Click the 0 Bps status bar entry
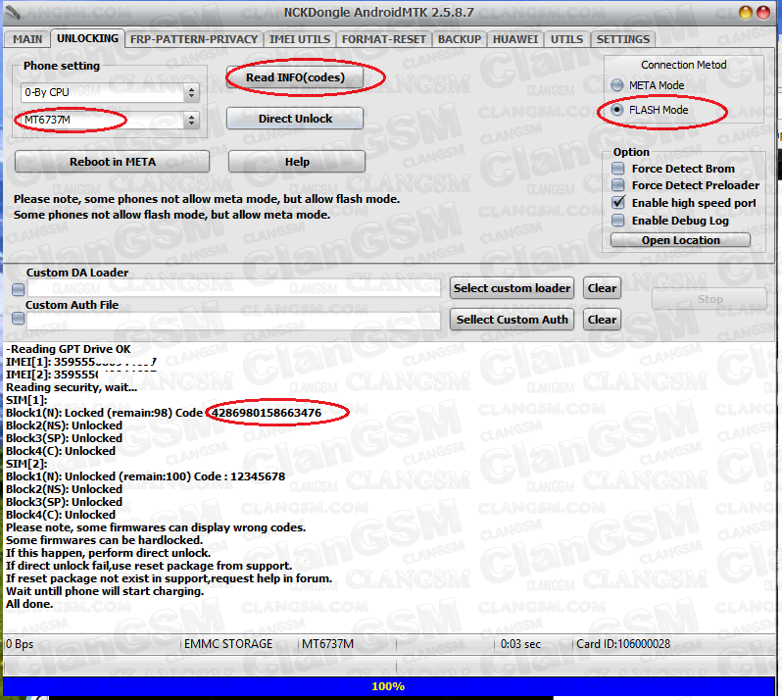 click(20, 644)
